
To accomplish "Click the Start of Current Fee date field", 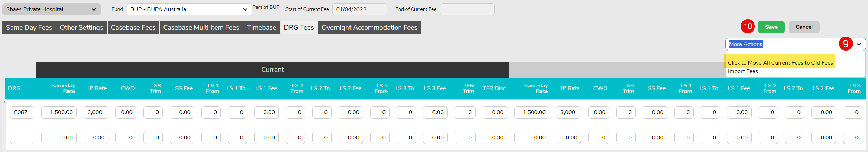I will point(359,9).
